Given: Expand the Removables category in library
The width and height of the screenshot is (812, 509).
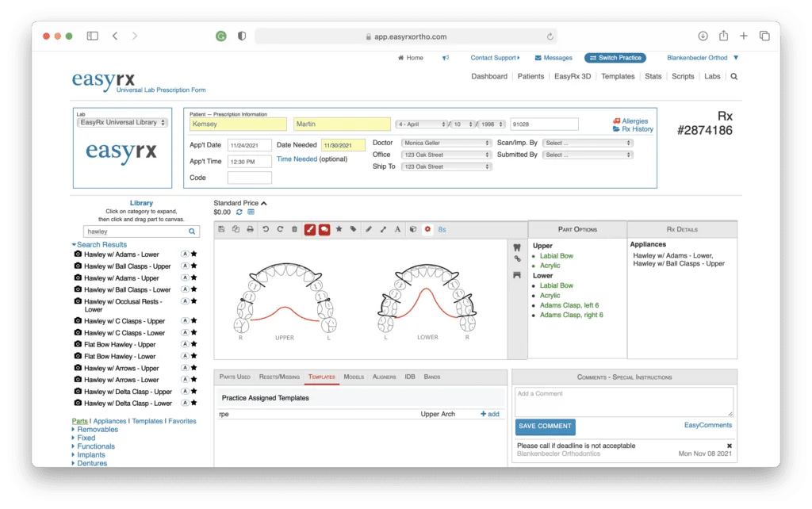Looking at the screenshot, I should (x=98, y=429).
